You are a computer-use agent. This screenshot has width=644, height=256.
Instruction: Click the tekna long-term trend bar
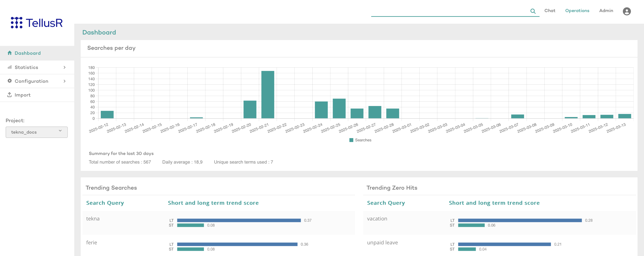(x=239, y=220)
